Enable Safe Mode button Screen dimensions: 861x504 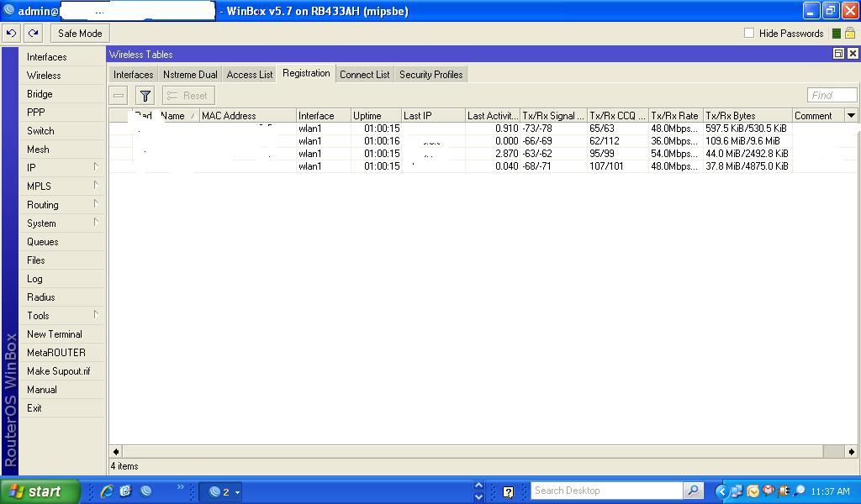pos(80,34)
